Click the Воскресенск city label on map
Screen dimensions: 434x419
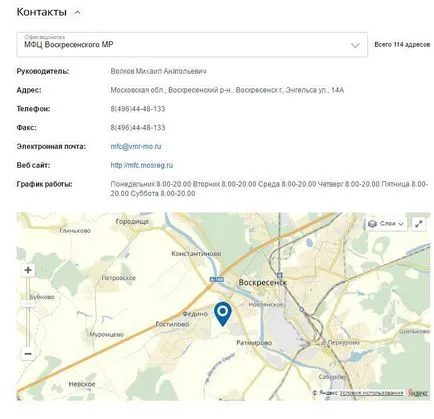coord(262,282)
